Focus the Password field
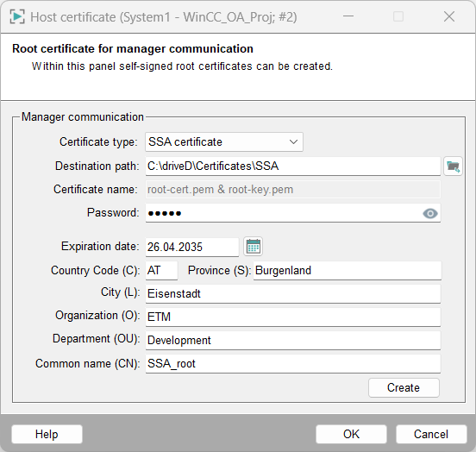Image resolution: width=476 pixels, height=452 pixels. point(293,213)
